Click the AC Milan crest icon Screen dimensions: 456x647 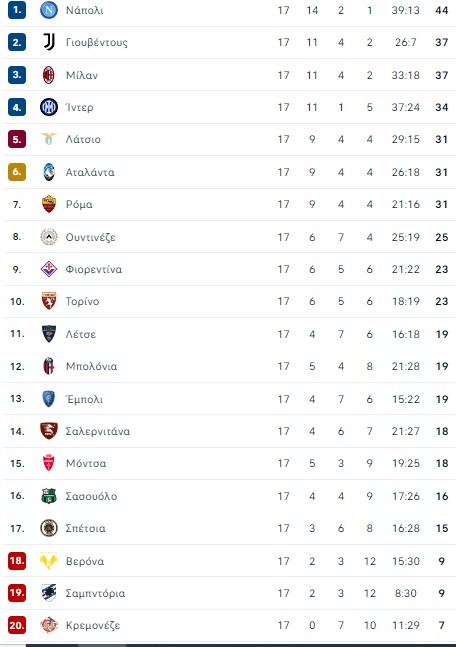click(x=49, y=75)
